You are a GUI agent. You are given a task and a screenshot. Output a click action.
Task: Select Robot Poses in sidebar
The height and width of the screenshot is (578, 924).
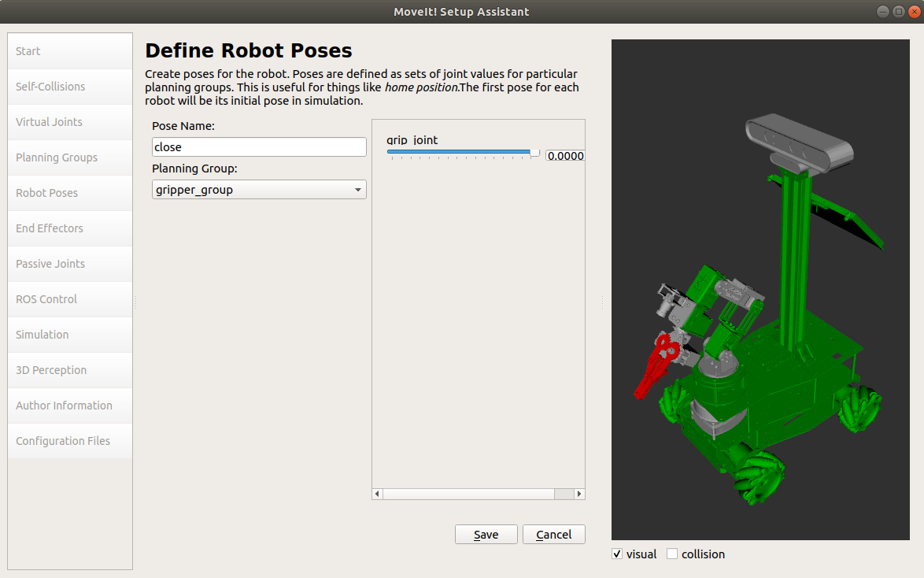pyautogui.click(x=70, y=193)
